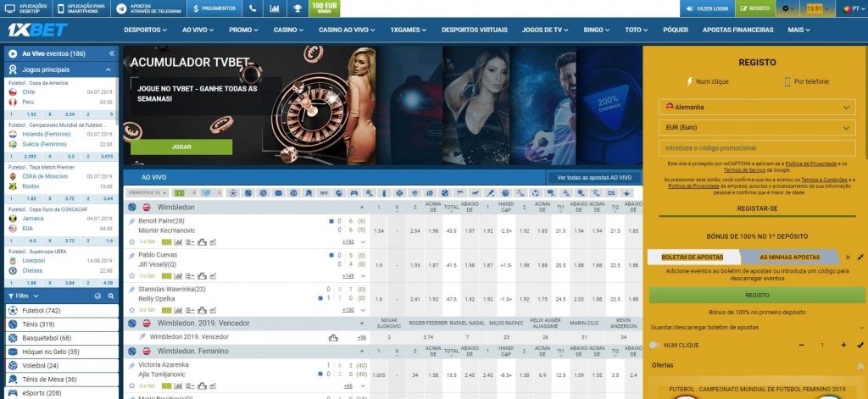Filter live events by volleyball icon

pyautogui.click(x=293, y=193)
